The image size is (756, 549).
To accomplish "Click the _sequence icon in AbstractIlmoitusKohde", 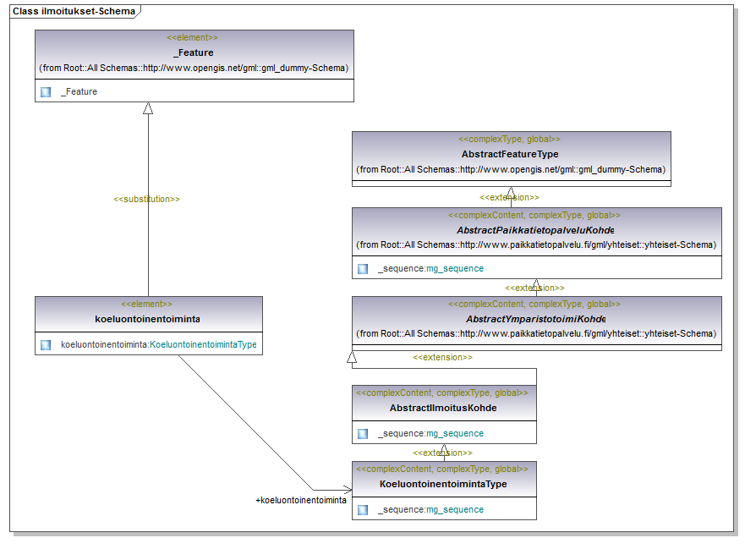I will coord(363,434).
